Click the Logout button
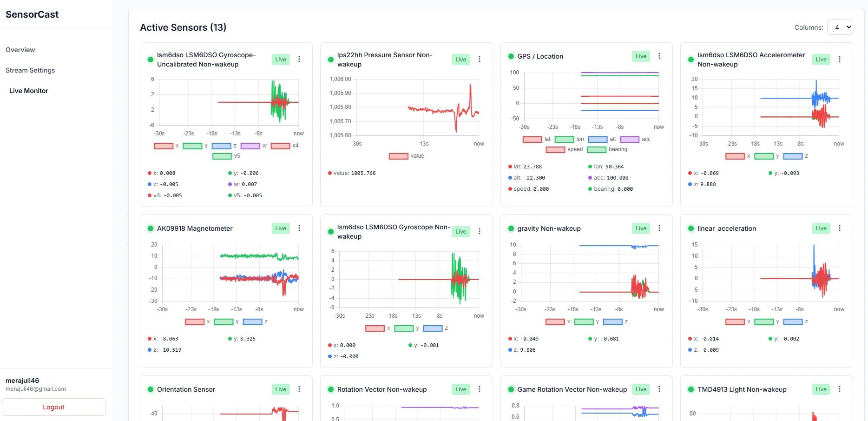Screen dimensions: 868x421 53,407
